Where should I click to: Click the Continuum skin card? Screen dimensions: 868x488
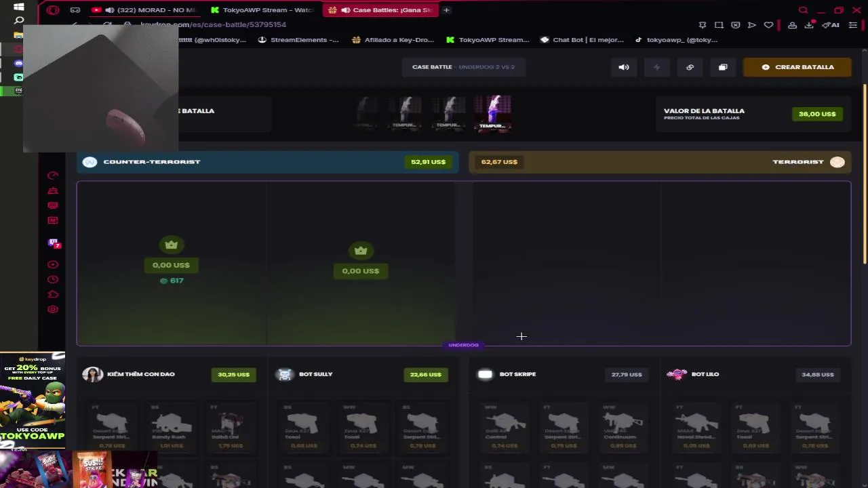[x=623, y=428]
